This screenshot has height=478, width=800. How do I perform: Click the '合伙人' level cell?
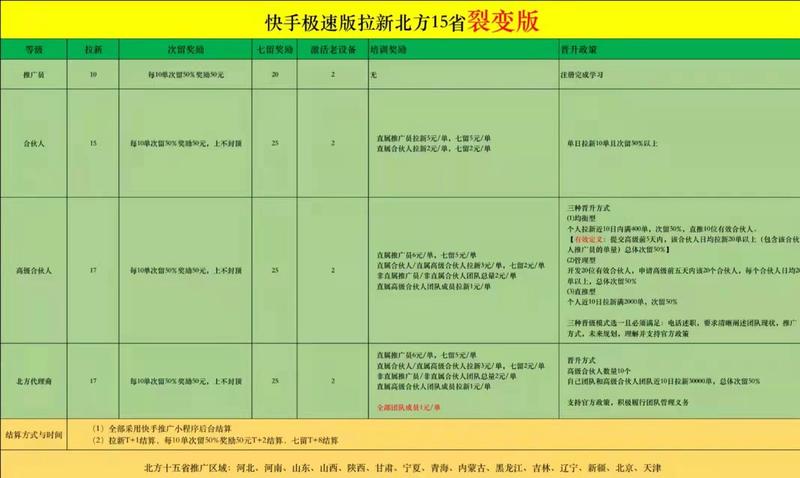click(x=34, y=144)
